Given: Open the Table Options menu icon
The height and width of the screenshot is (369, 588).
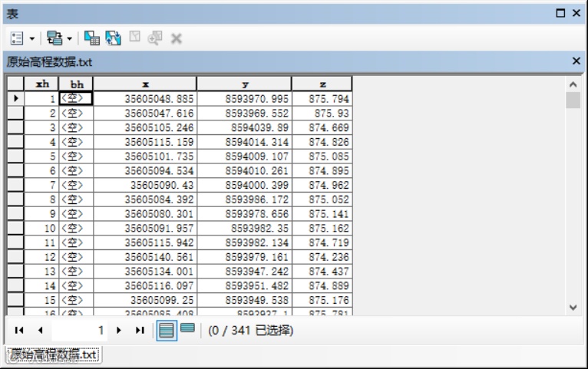Looking at the screenshot, I should click(x=17, y=38).
